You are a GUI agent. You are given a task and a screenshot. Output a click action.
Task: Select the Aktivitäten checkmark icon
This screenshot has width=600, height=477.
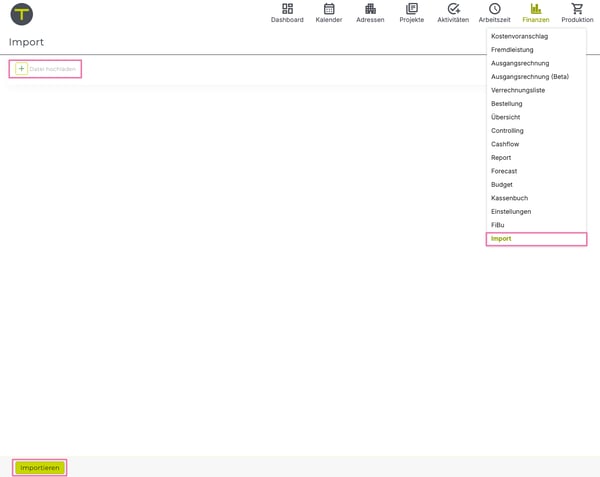coord(453,9)
